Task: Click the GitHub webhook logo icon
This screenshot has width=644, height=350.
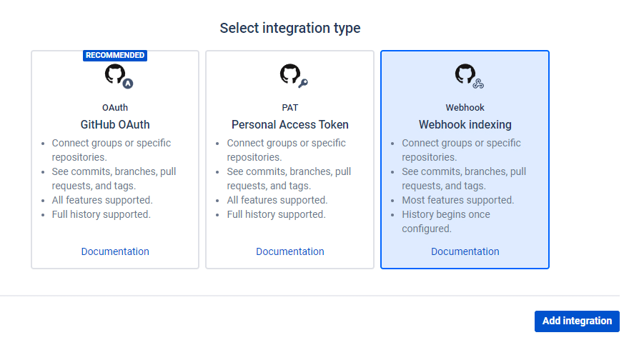Action: [x=467, y=75]
